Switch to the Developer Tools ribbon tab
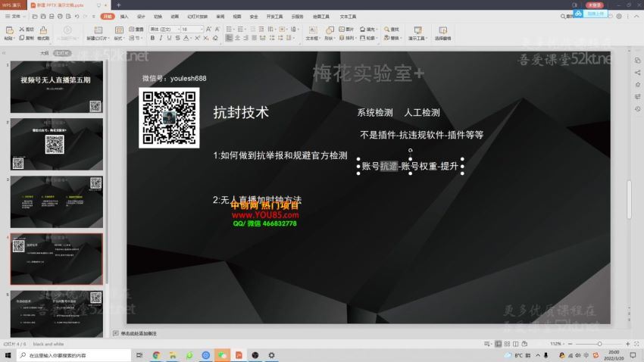Viewport: 644px width, 362px height. click(274, 17)
